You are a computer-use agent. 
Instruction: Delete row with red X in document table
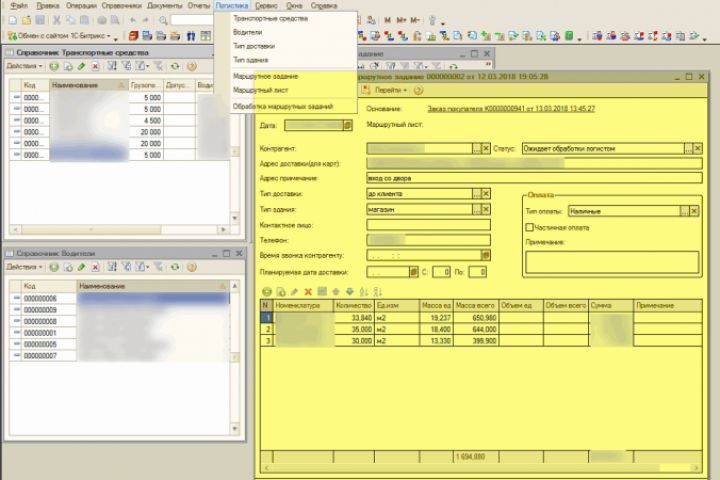click(308, 292)
